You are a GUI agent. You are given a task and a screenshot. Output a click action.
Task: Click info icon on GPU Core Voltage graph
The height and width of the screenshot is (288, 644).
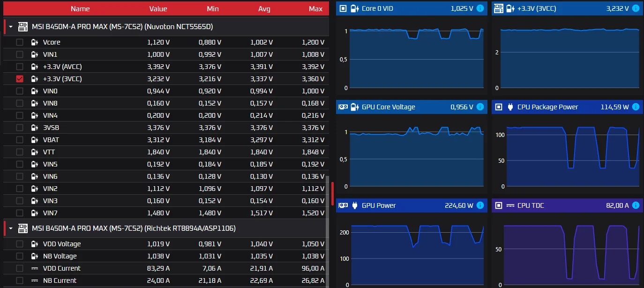point(480,107)
